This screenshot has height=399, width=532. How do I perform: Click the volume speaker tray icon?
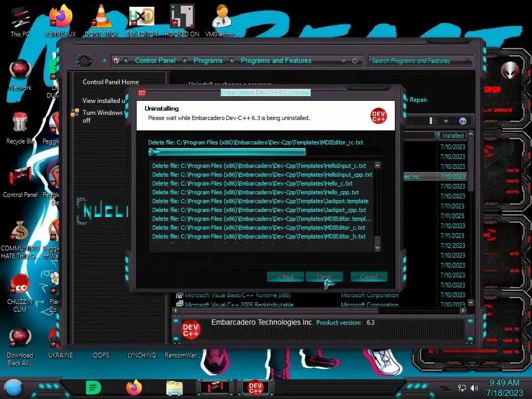click(x=474, y=388)
